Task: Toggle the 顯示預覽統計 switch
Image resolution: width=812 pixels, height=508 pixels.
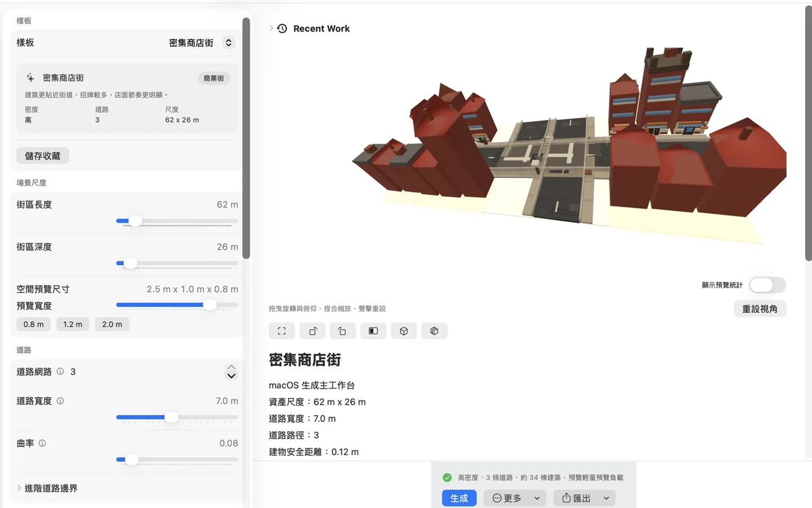Action: tap(767, 285)
